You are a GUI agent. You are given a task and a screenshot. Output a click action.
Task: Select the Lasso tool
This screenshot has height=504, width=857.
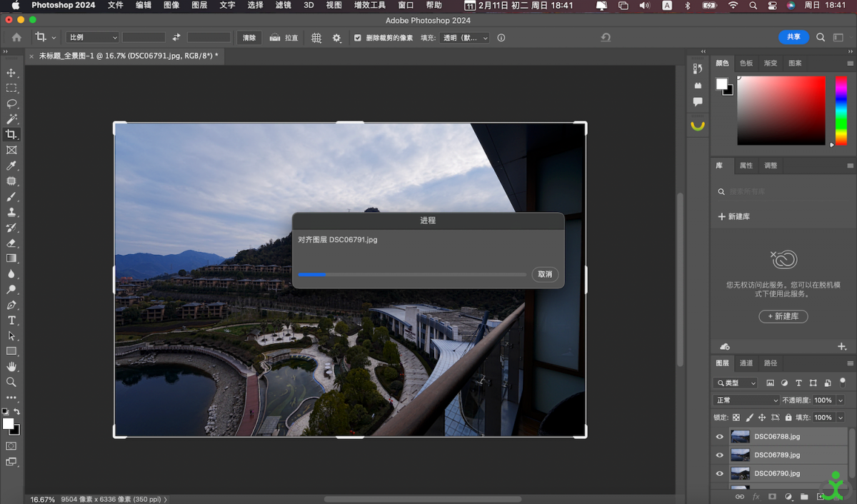[11, 104]
